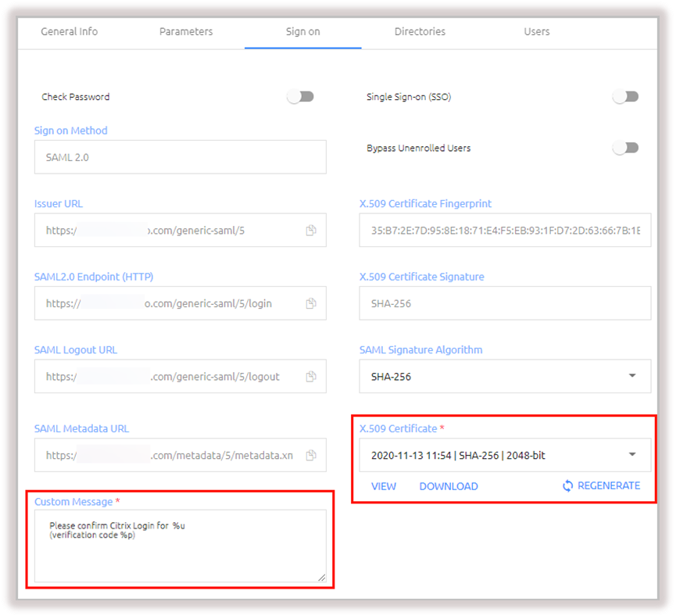Click the 'SAML Signature Algorithm' label

coord(420,350)
